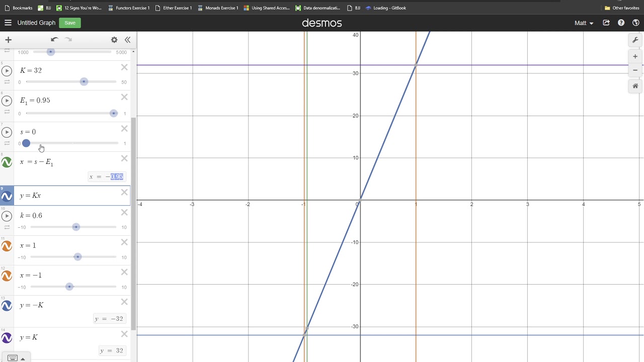644x362 pixels.
Task: Open expression list settings gear
Action: tap(114, 40)
